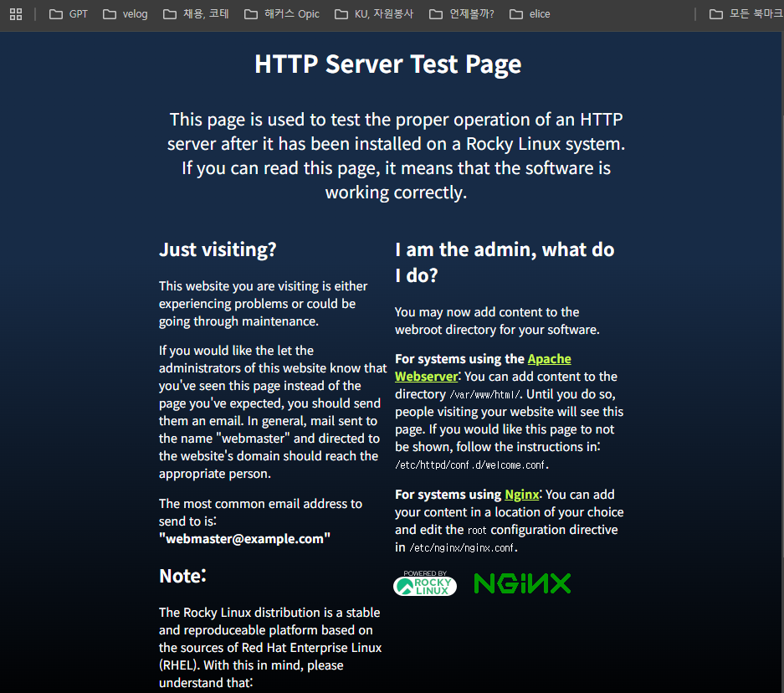
Task: Open the 언제볼까? bookmark folder
Action: [462, 14]
